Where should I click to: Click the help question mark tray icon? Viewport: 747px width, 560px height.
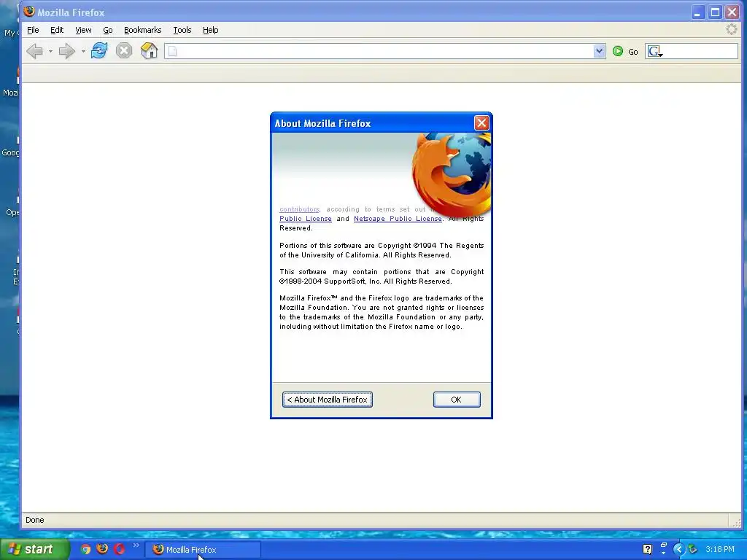click(647, 549)
